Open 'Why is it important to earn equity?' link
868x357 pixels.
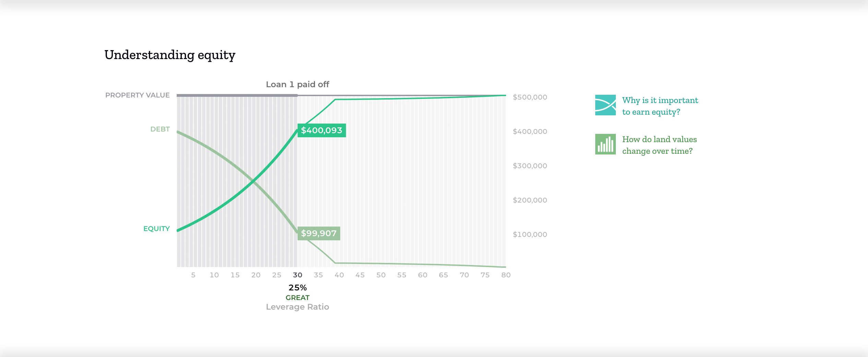point(660,106)
